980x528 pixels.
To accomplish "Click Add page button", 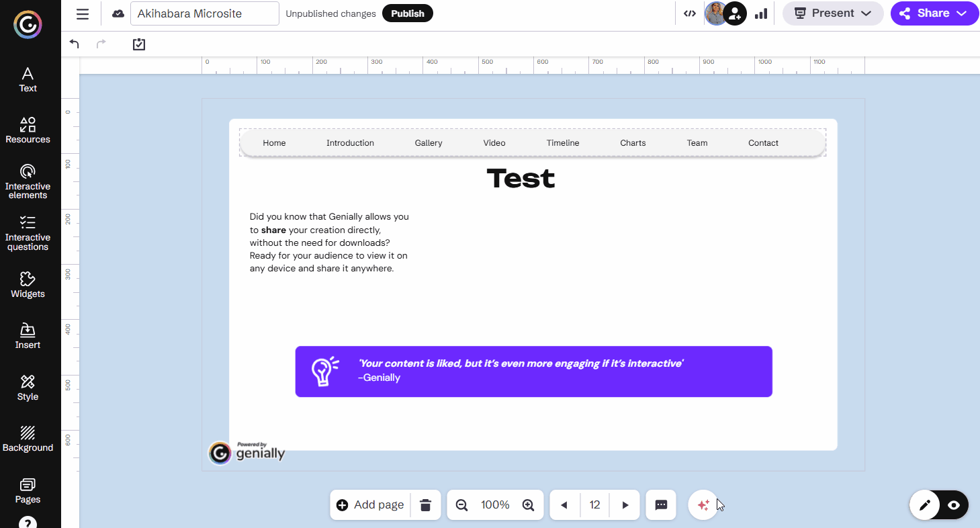I will (x=370, y=505).
